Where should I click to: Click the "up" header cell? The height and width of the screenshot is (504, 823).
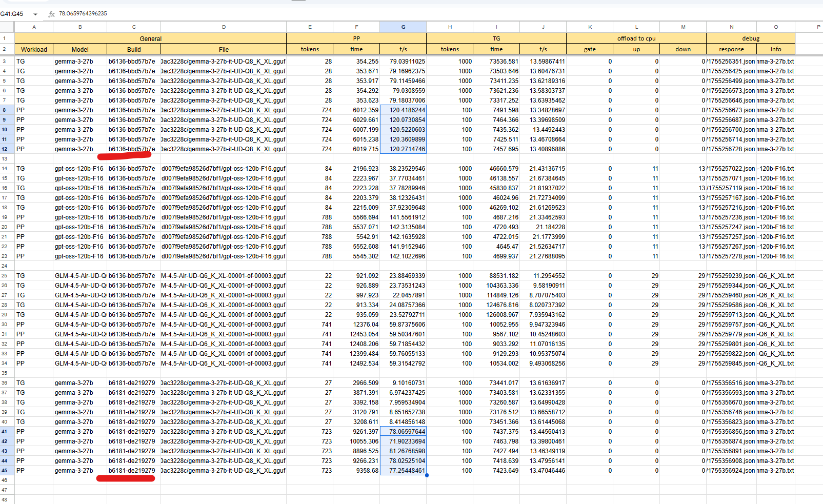pos(636,49)
